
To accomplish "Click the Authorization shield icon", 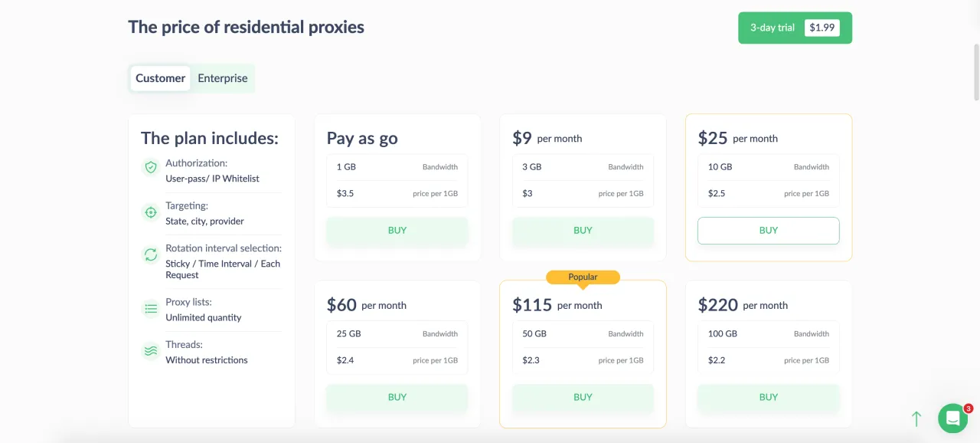I will 151,167.
